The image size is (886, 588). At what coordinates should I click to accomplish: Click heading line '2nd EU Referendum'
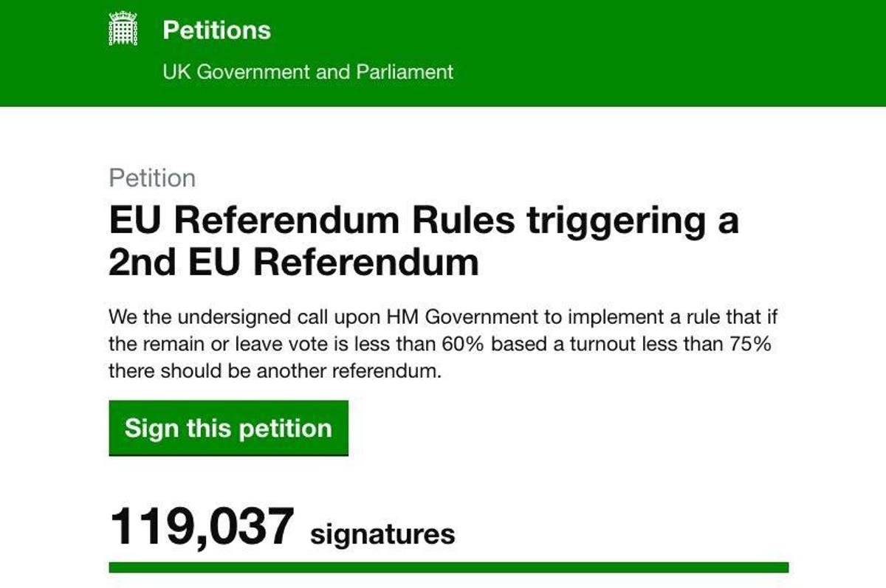293,263
